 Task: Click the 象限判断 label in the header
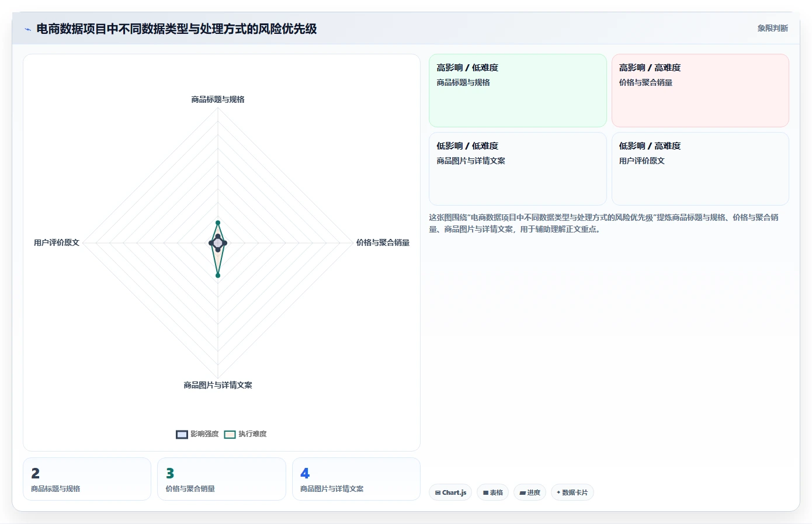coord(772,28)
